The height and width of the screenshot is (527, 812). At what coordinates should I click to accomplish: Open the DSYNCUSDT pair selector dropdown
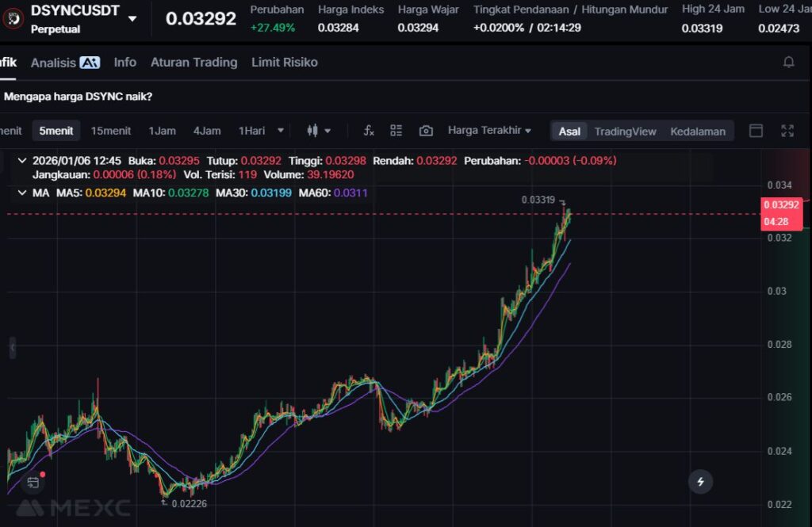point(132,18)
